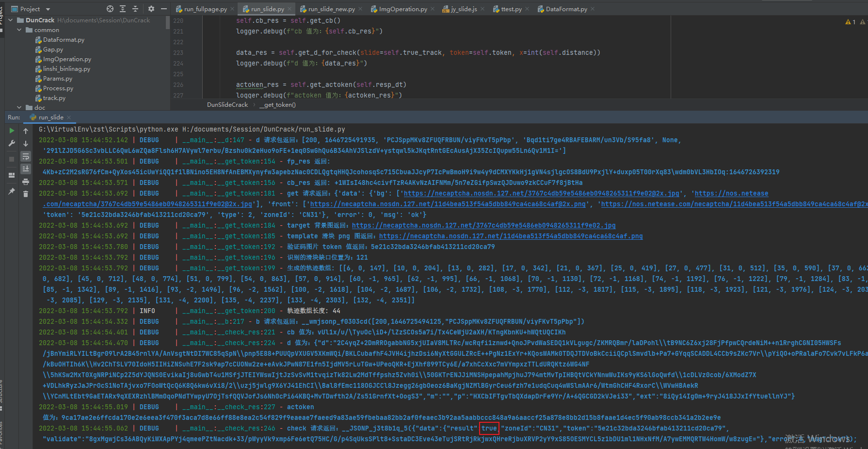Click the Select Opened File target icon
The width and height of the screenshot is (868, 449).
pos(110,9)
